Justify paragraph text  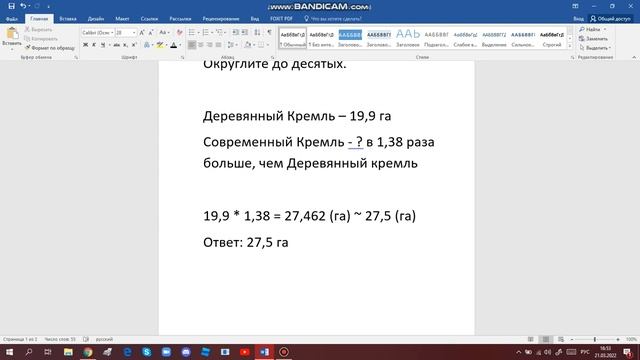pyautogui.click(x=219, y=45)
